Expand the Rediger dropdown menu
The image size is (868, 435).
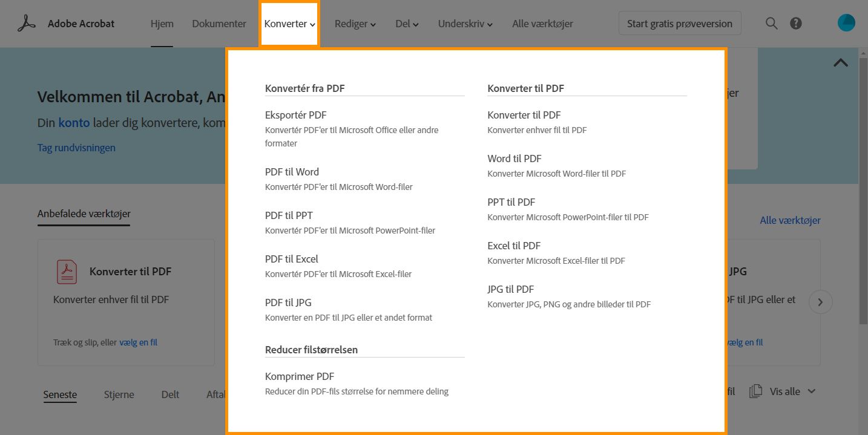(x=355, y=24)
